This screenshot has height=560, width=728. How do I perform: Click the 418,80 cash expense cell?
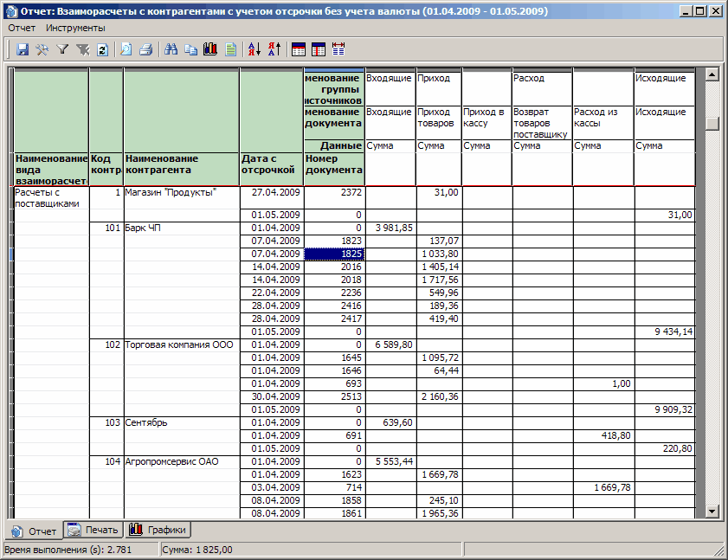[x=603, y=436]
